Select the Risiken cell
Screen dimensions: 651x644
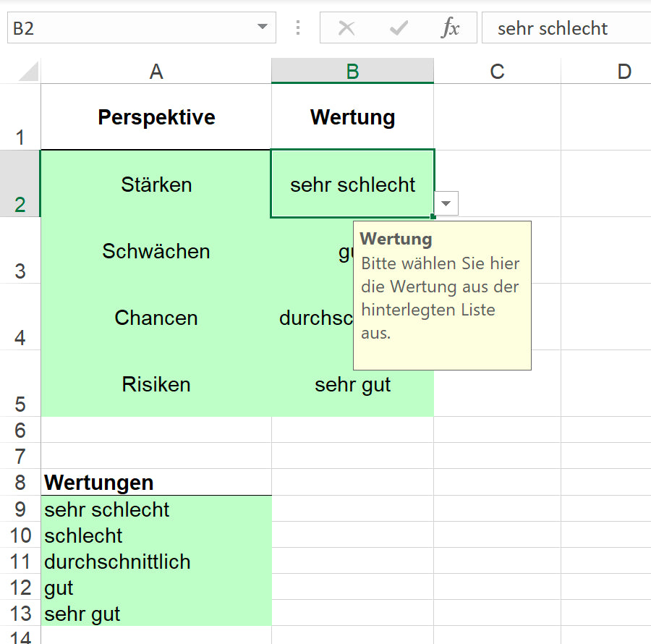(x=156, y=384)
